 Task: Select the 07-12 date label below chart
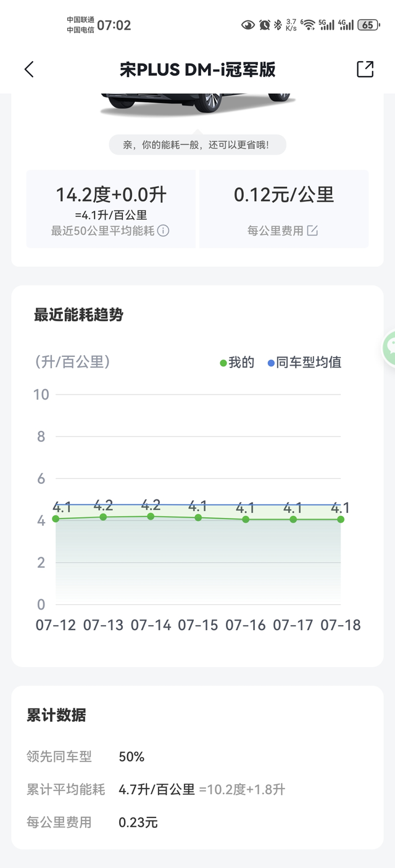(56, 624)
